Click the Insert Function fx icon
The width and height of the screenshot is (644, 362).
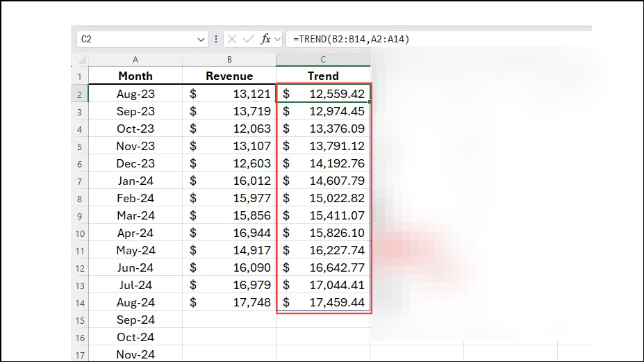tap(266, 39)
